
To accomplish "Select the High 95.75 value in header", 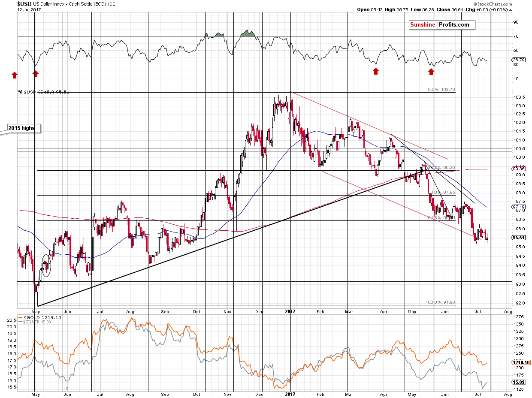I will coord(396,9).
